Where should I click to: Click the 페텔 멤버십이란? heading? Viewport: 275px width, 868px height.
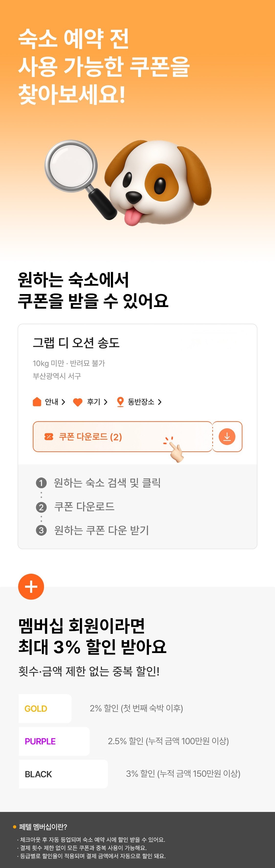point(43,827)
